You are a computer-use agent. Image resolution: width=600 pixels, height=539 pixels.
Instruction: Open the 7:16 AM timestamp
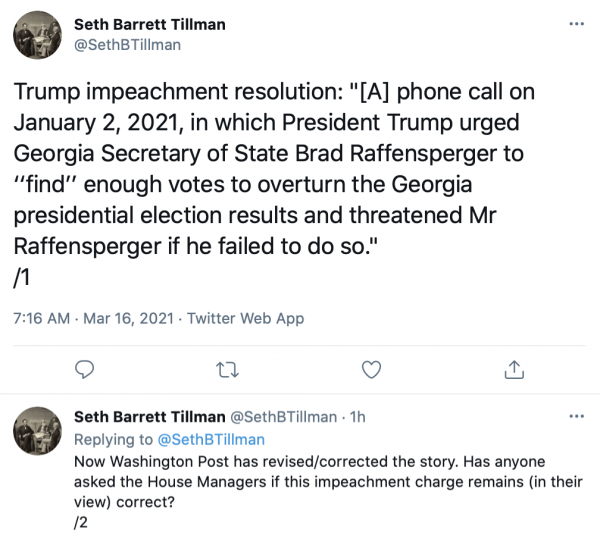coord(44,319)
